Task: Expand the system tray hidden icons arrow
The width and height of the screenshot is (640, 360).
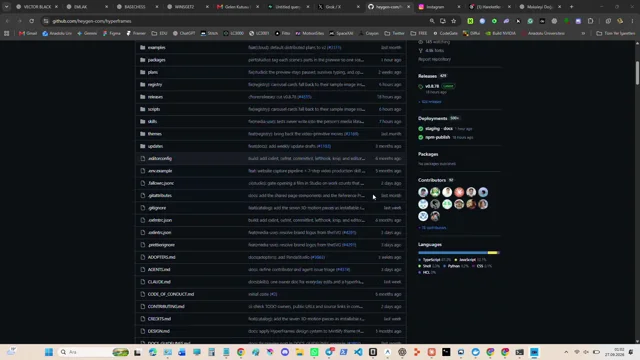Action: pyautogui.click(x=566, y=352)
